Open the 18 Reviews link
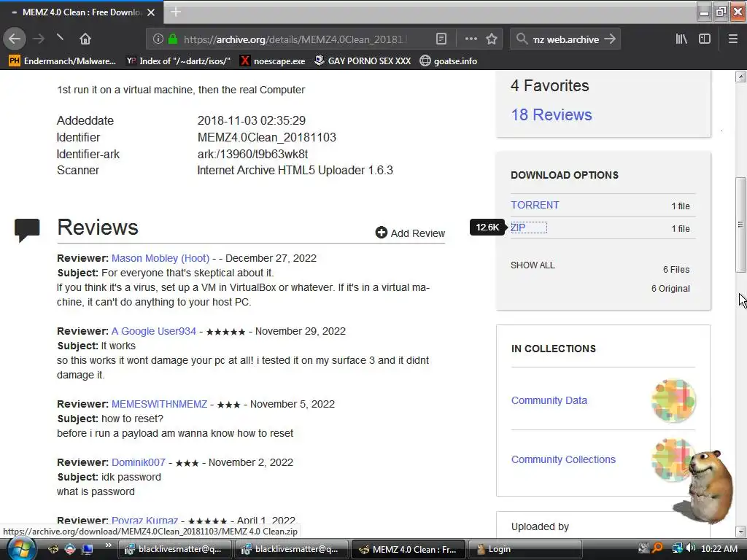 551,114
